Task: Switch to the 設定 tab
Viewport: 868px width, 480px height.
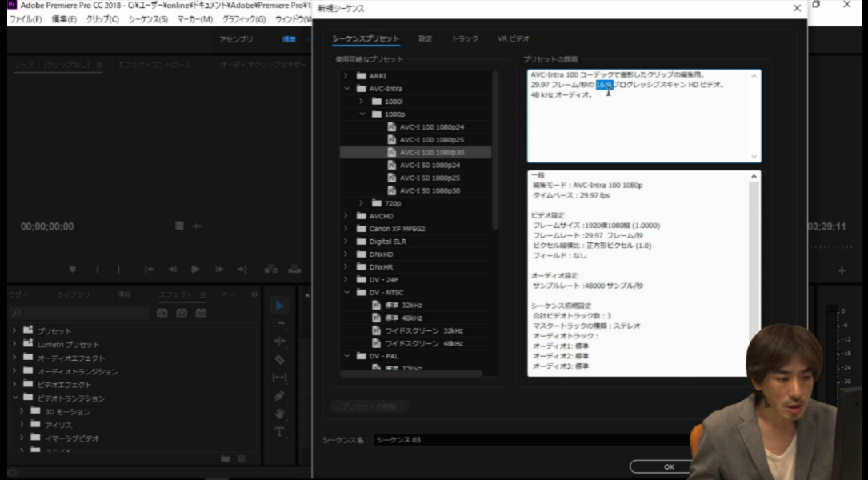Action: (x=425, y=38)
